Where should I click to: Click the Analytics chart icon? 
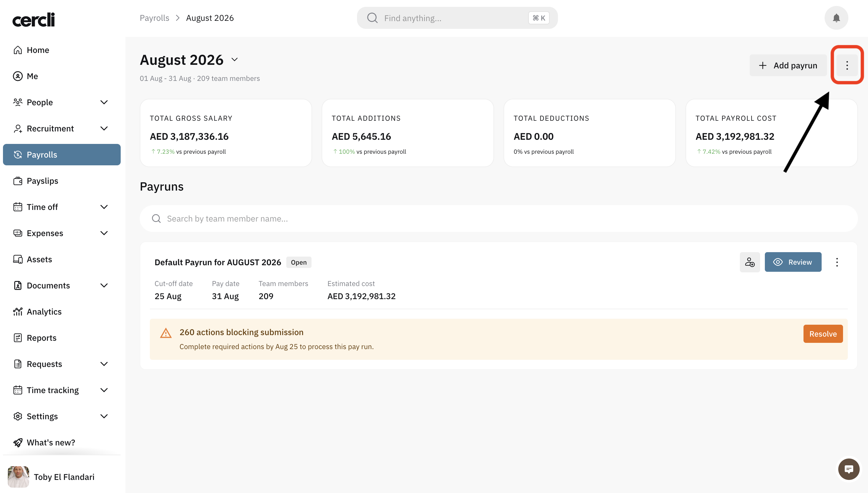[18, 312]
